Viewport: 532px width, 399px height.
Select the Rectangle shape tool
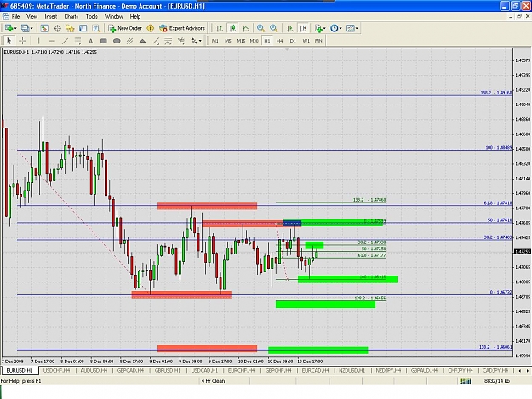coord(104,41)
